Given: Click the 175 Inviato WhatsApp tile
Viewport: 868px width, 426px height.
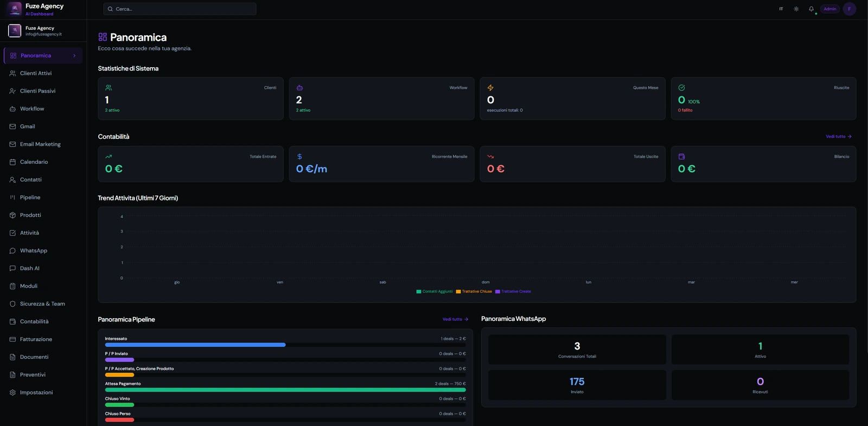Looking at the screenshot, I should coord(577,385).
